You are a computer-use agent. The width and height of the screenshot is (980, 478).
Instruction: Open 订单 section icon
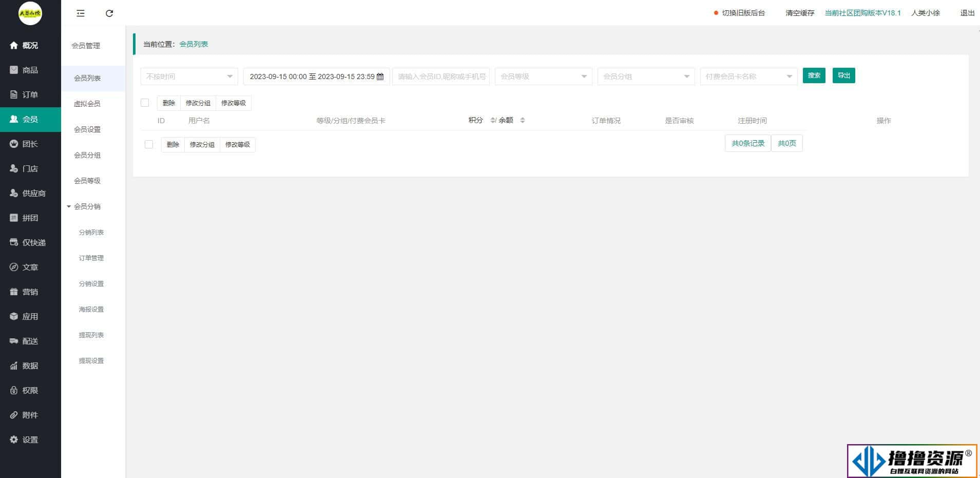[14, 94]
